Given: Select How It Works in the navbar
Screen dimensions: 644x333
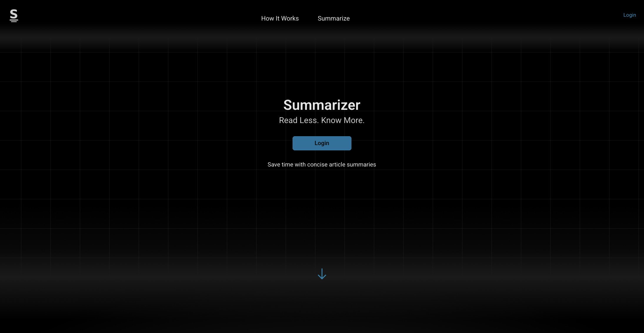Looking at the screenshot, I should (x=280, y=18).
